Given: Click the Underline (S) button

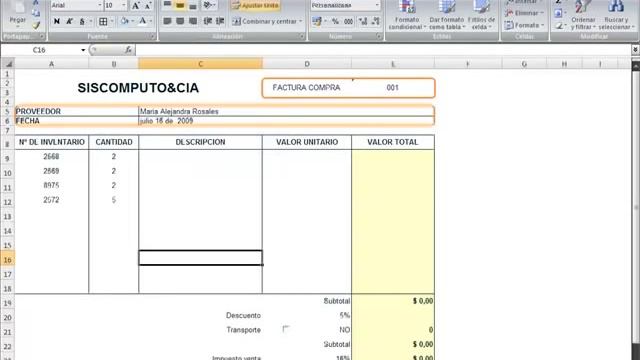Looking at the screenshot, I should [82, 21].
